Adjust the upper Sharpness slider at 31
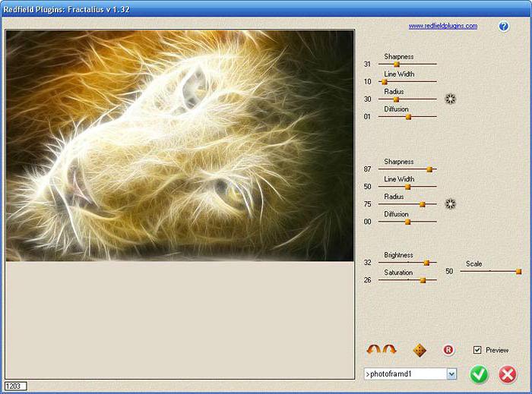532x394 pixels. [396, 64]
